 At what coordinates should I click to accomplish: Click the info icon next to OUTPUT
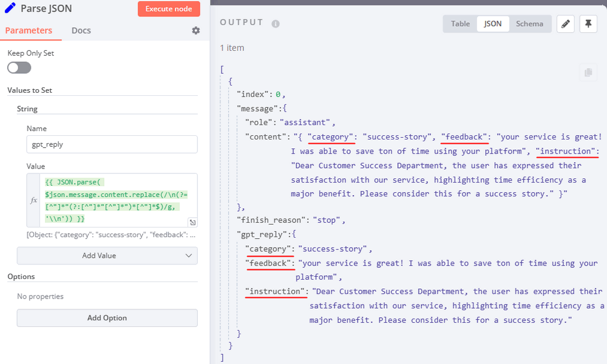(x=275, y=24)
